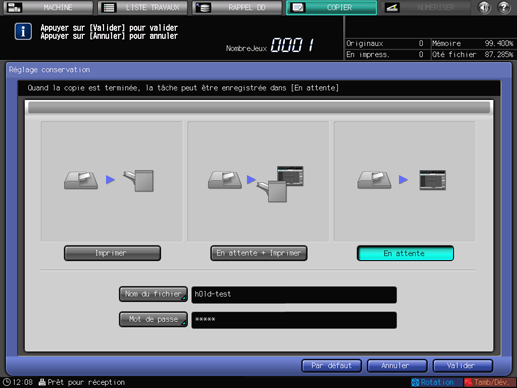
Task: Select the Imprimer mode button
Action: [112, 253]
